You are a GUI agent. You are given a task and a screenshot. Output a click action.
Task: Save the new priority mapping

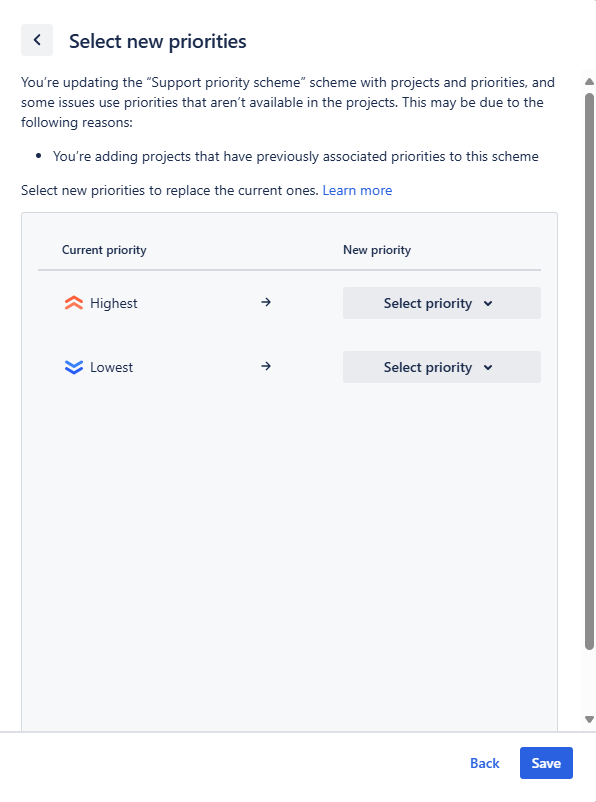546,763
